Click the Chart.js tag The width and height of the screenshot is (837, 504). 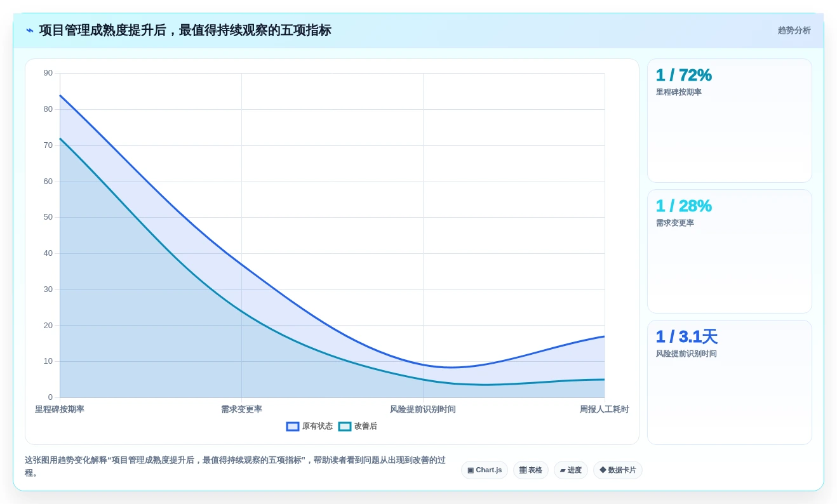485,470
